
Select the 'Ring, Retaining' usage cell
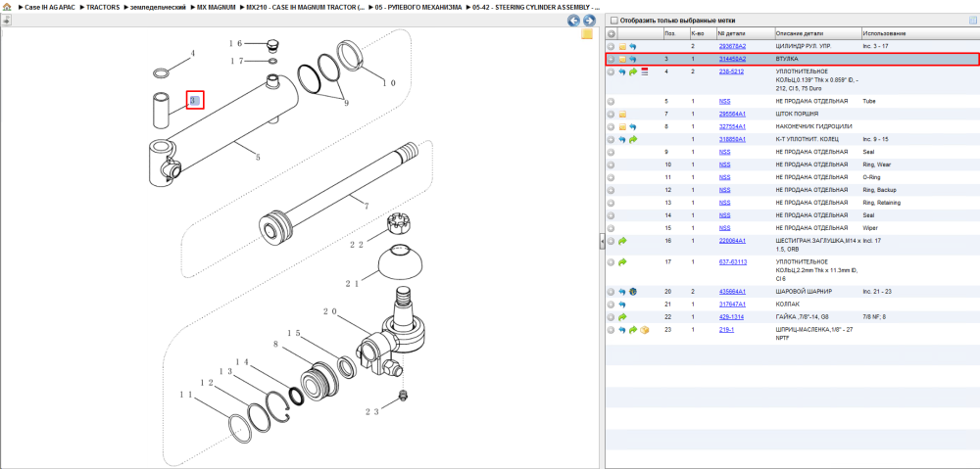(x=881, y=203)
